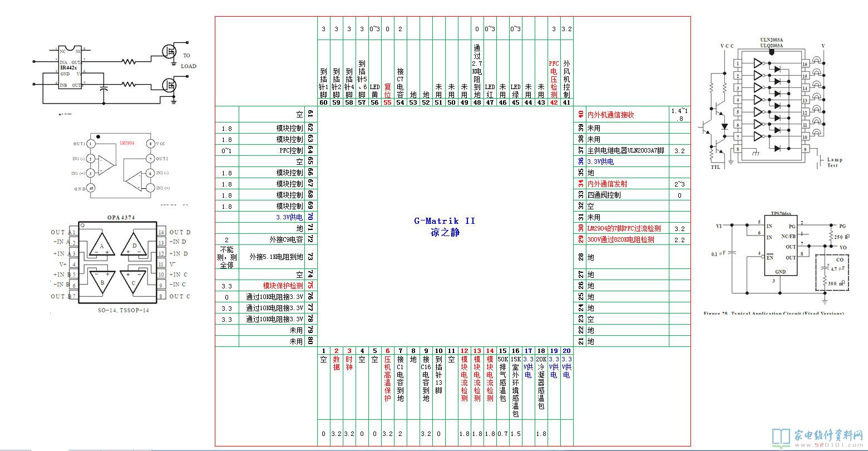
Task: Click the LM2904的7脚PFC过流检测 cell
Action: pyautogui.click(x=627, y=228)
